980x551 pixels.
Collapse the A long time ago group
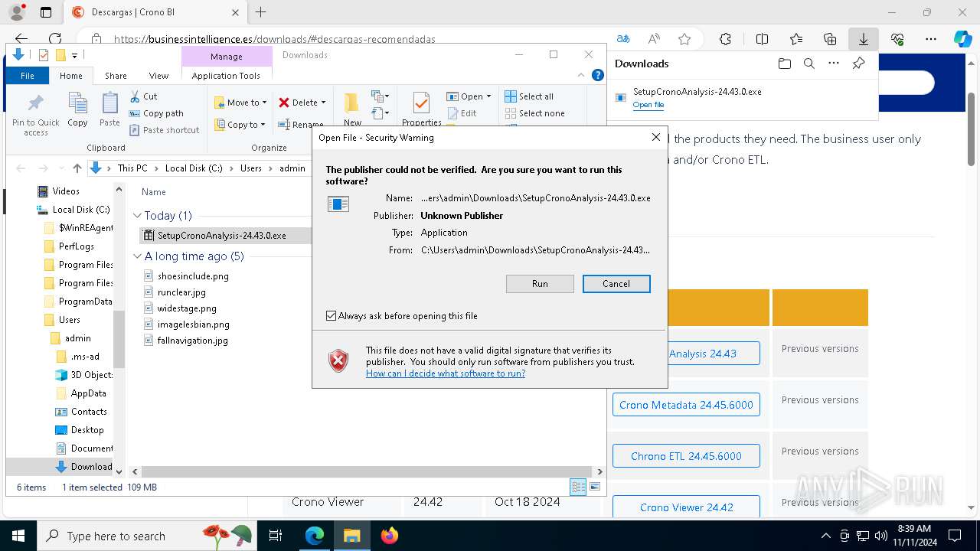point(138,256)
